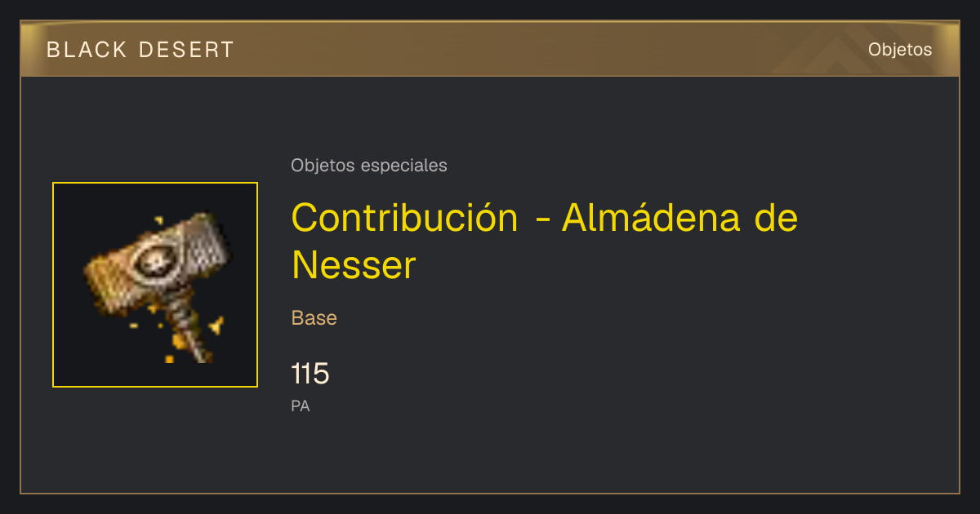980x514 pixels.
Task: Click the yellow-framed item thumbnail box
Action: coord(155,285)
